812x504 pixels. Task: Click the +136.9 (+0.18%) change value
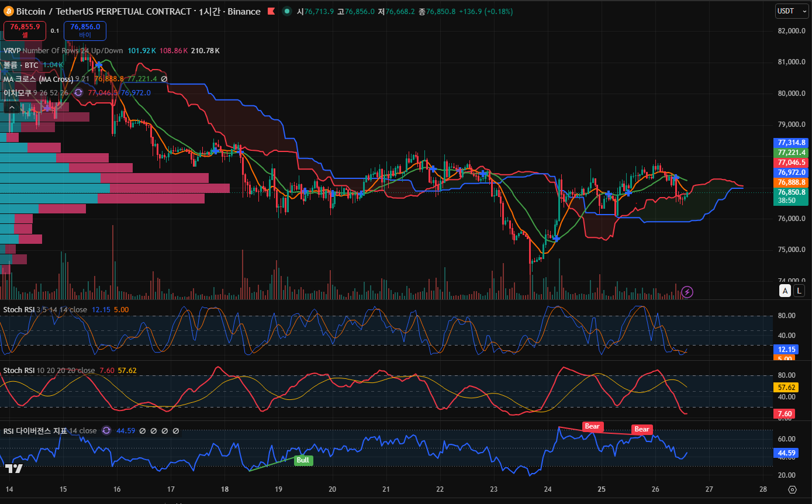click(x=486, y=11)
